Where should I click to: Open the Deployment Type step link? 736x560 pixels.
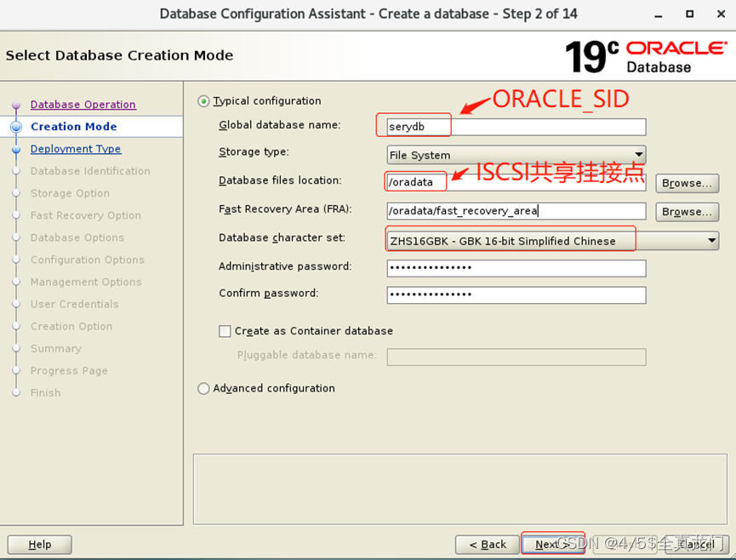75,148
